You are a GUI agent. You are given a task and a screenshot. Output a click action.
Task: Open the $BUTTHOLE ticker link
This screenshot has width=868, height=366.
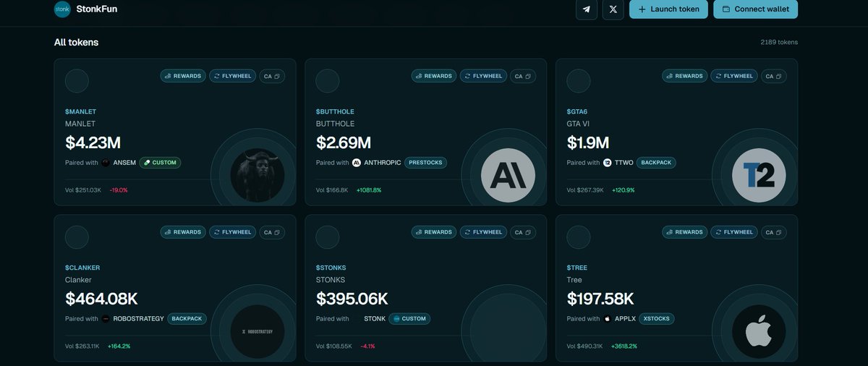[335, 112]
